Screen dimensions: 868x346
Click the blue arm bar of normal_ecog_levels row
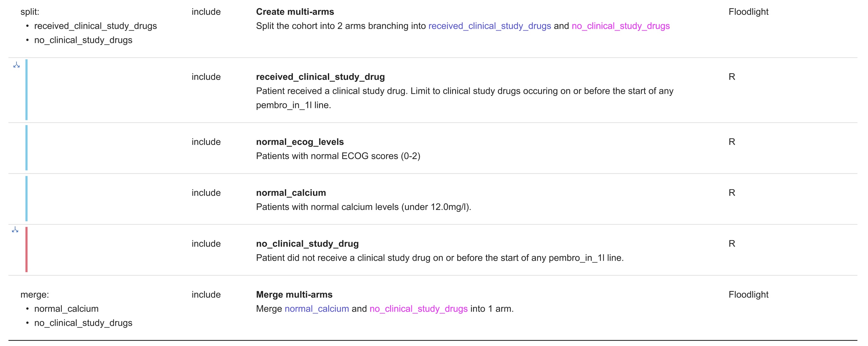[x=26, y=147]
